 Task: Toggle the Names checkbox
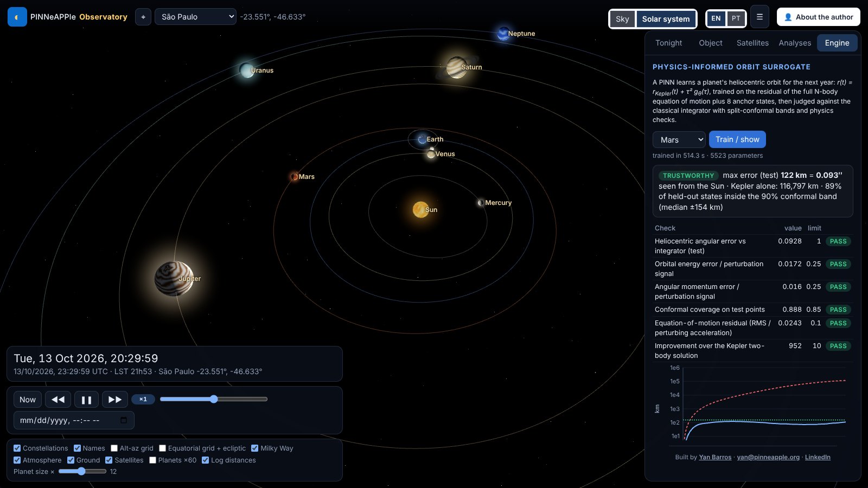tap(77, 448)
